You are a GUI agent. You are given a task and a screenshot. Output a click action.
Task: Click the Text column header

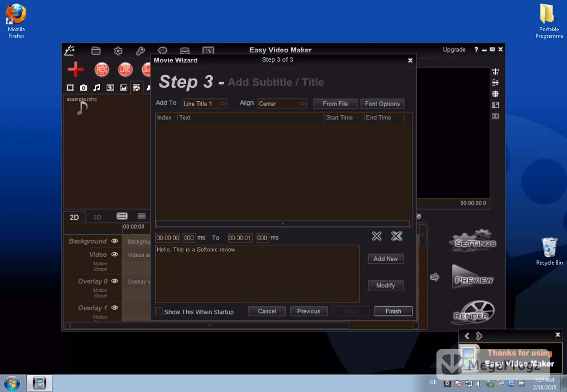[251, 118]
